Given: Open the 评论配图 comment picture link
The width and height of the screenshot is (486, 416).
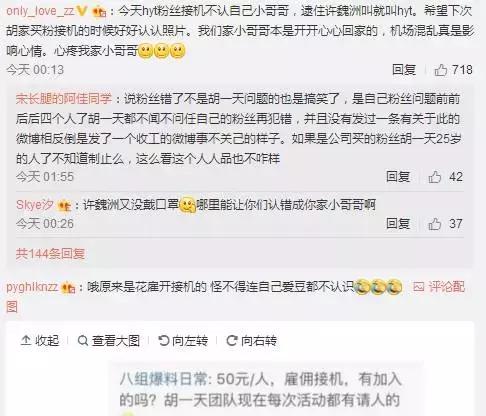Looking at the screenshot, I should 439,287.
